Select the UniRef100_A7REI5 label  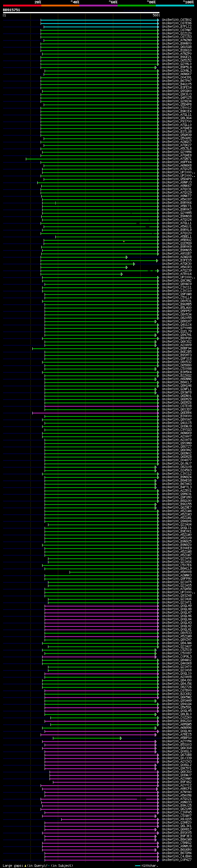click(177, 735)
